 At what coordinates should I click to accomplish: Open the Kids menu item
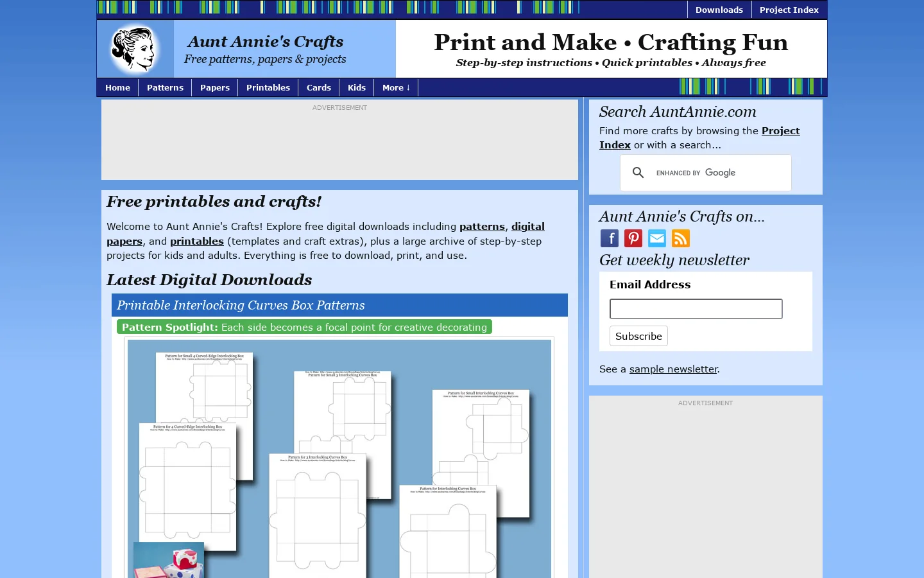tap(356, 88)
